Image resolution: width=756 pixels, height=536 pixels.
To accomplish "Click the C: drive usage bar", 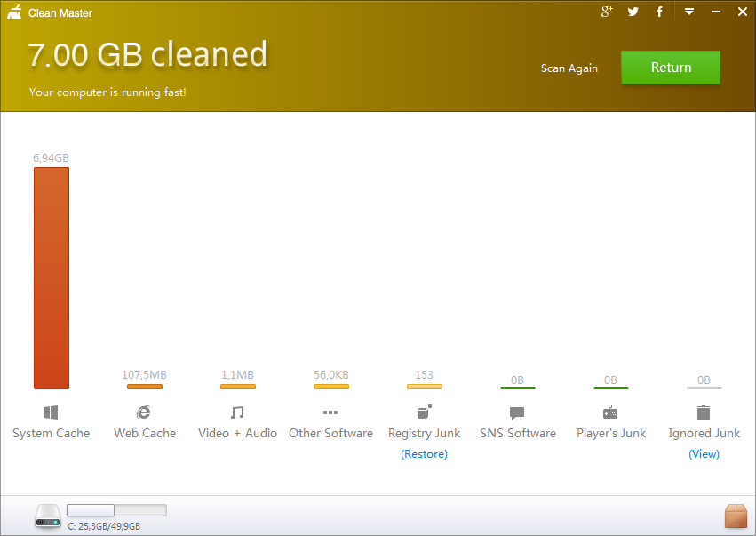I will [x=116, y=510].
